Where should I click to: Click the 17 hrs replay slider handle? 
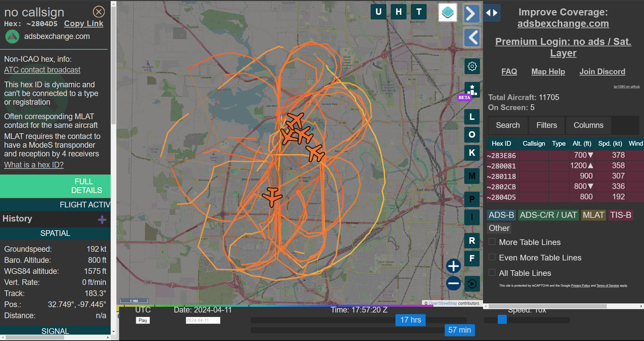(x=411, y=320)
